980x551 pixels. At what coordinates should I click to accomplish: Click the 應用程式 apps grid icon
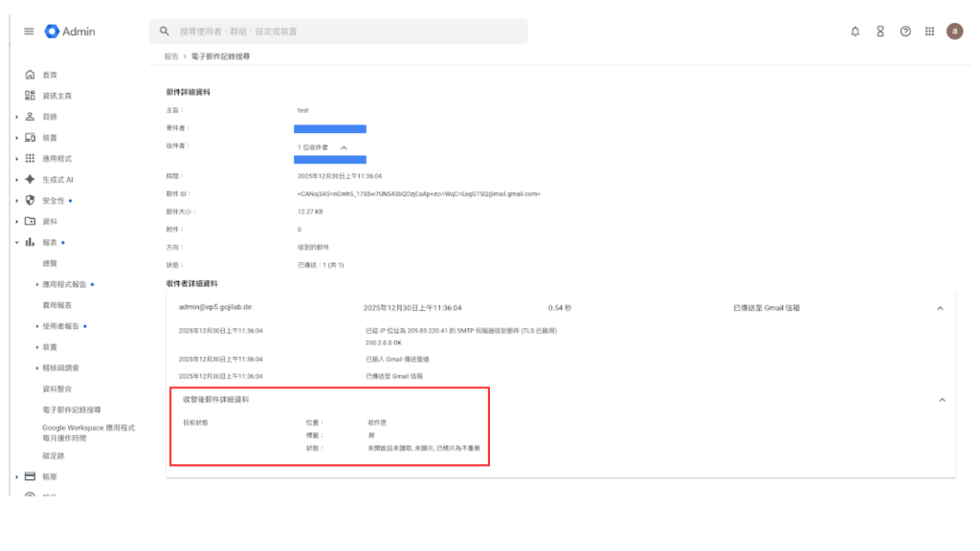point(30,158)
